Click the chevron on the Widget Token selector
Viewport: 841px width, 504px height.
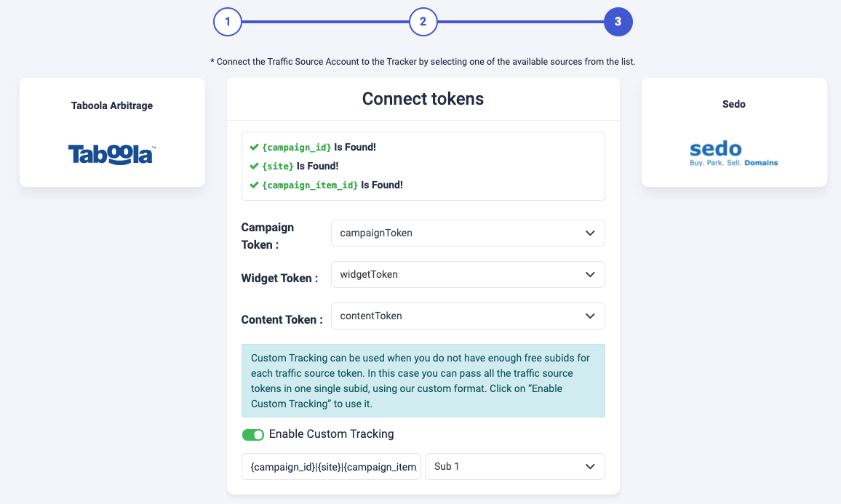pos(591,274)
